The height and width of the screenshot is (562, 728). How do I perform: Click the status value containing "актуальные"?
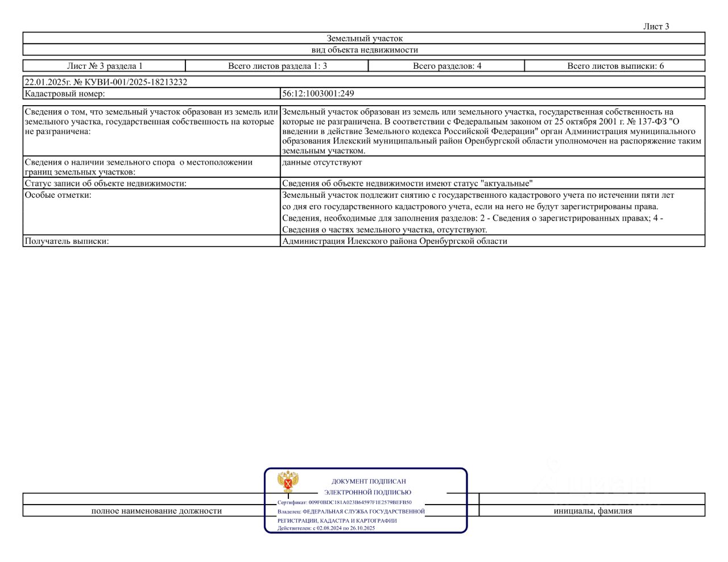point(407,184)
